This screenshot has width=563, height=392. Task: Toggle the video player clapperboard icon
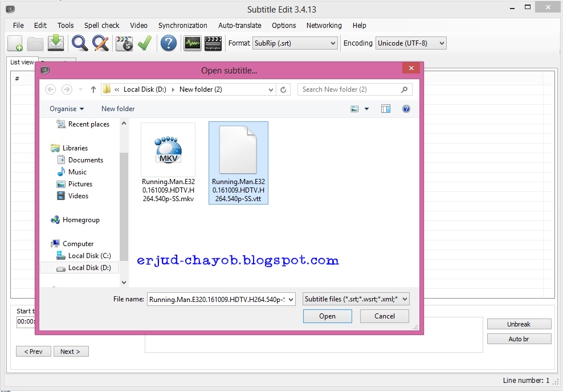pyautogui.click(x=213, y=43)
